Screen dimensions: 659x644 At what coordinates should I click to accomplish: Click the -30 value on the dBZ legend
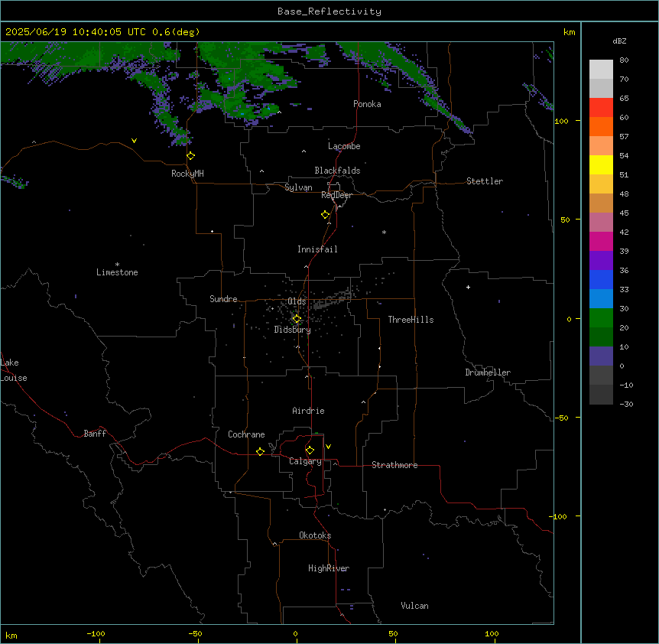click(x=626, y=404)
